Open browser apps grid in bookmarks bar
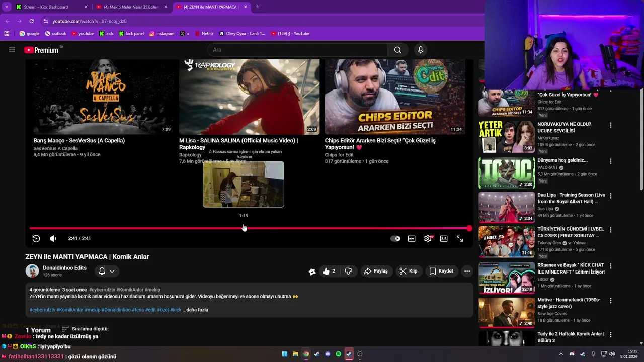The image size is (644, 362). (7, 34)
